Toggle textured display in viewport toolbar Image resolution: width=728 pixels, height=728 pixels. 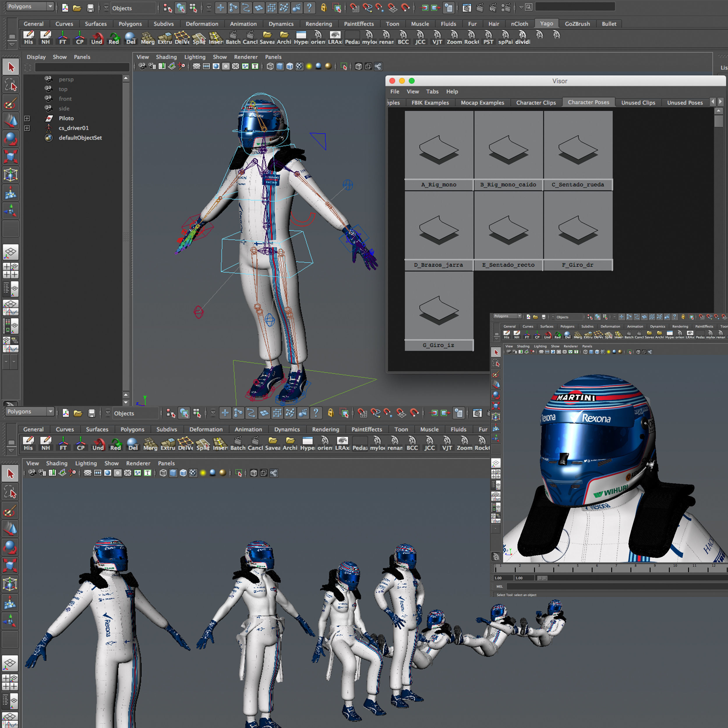299,66
